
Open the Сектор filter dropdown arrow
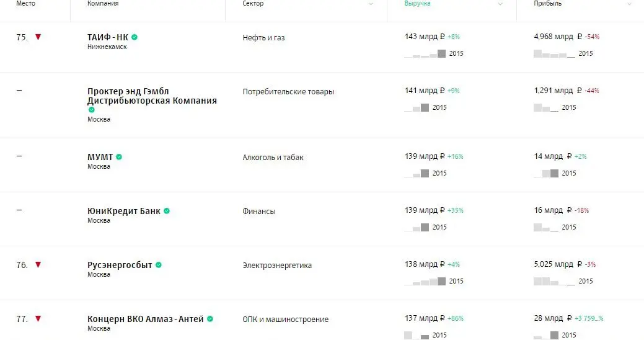click(371, 4)
